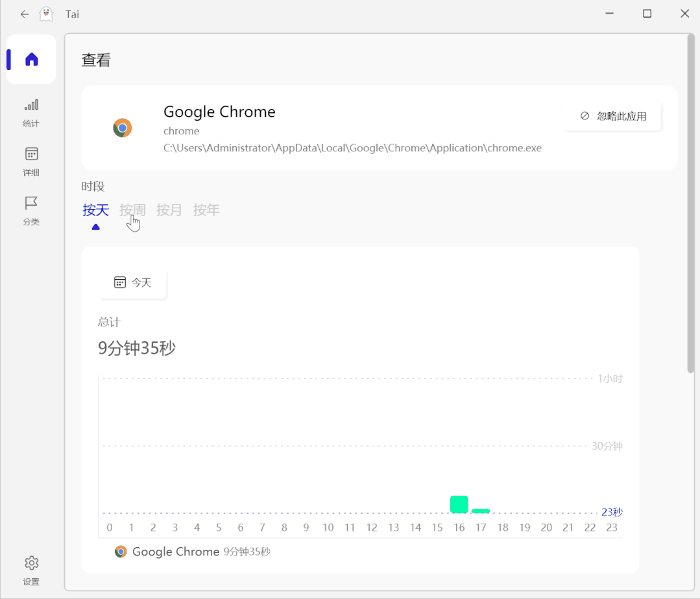The image size is (700, 599).
Task: Open the 详细 details page
Action: [31, 161]
